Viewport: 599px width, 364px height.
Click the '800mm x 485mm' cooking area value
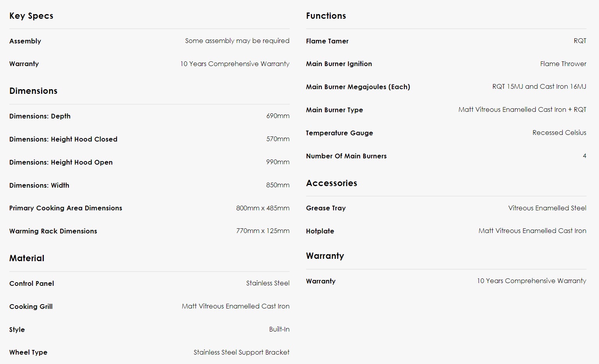pyautogui.click(x=263, y=208)
